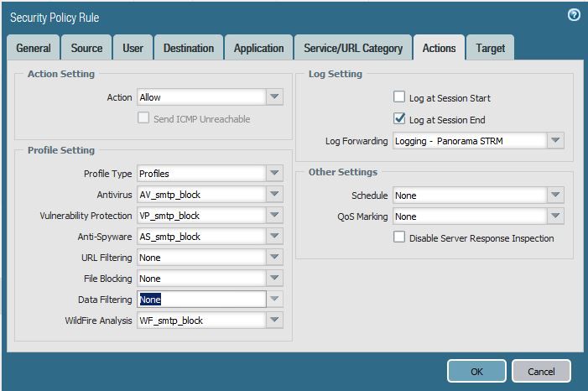Open the File Blocking dropdown
The width and height of the screenshot is (588, 391).
click(274, 279)
